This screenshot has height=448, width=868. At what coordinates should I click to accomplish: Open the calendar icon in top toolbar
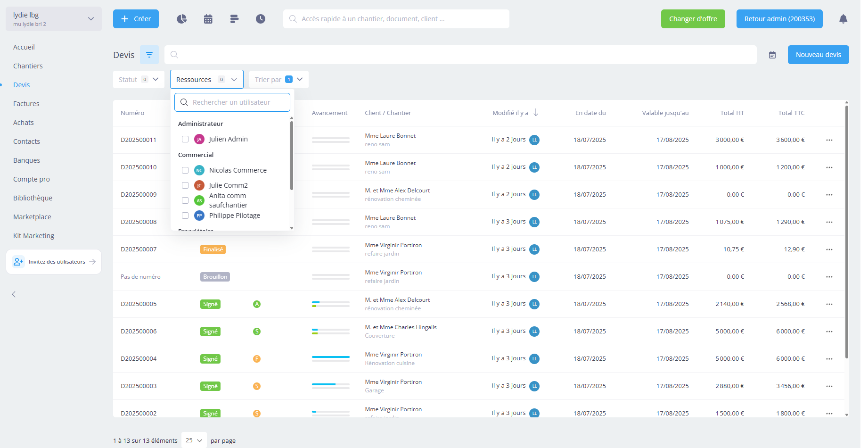point(208,19)
